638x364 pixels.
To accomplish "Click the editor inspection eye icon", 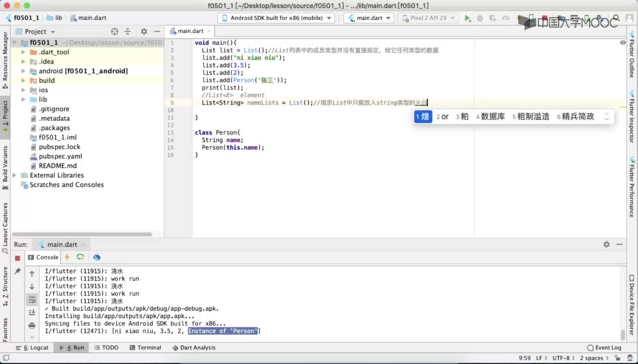I will (623, 42).
